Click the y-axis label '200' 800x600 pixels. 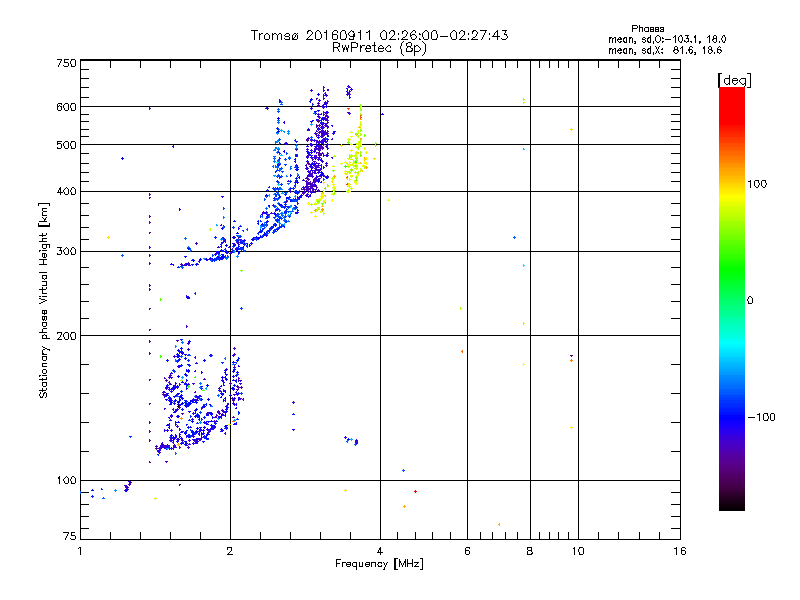click(66, 336)
